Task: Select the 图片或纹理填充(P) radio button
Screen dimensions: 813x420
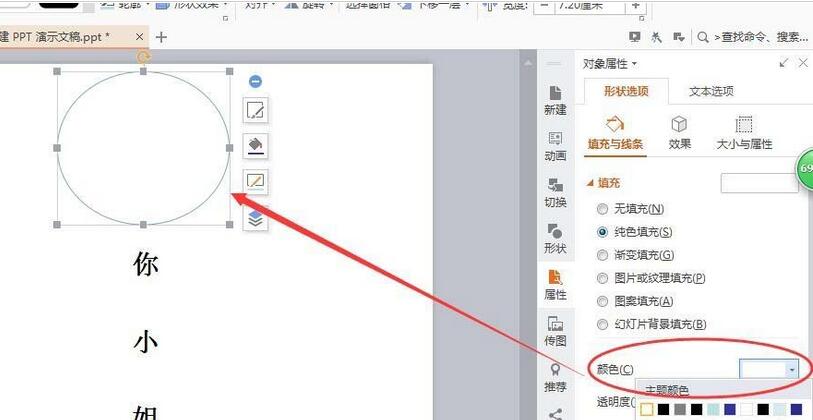Action: 602,278
